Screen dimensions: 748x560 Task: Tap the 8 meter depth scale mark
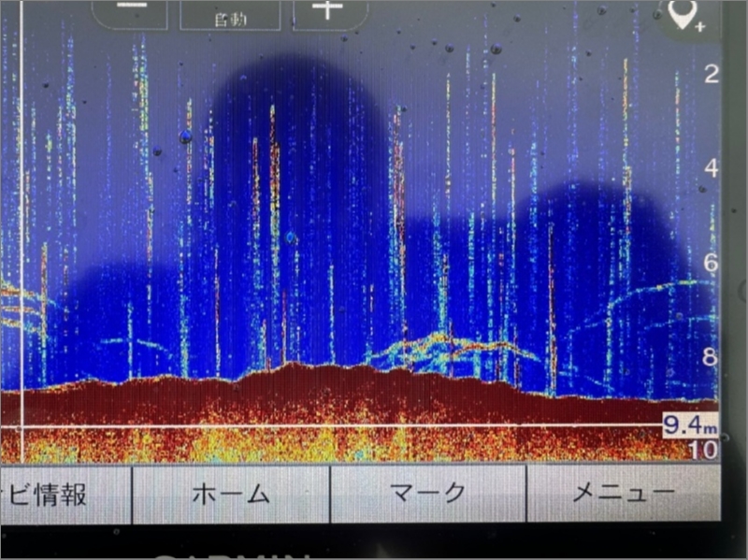point(711,356)
